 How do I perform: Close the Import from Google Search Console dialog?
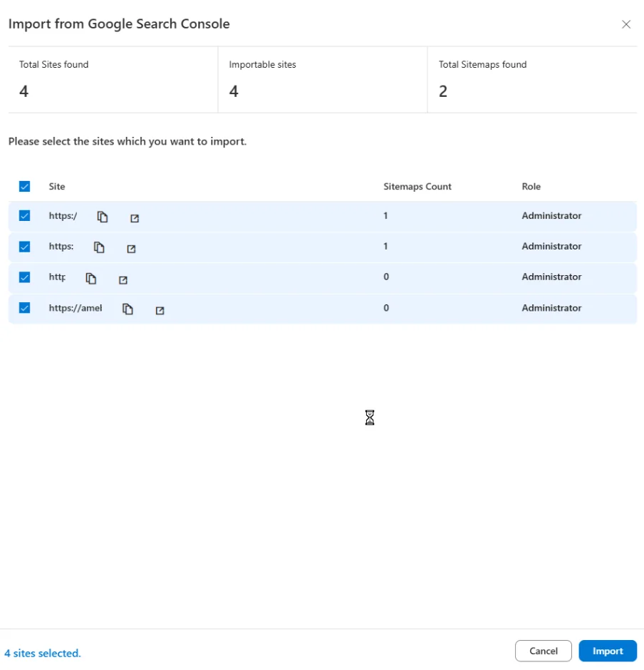click(626, 24)
